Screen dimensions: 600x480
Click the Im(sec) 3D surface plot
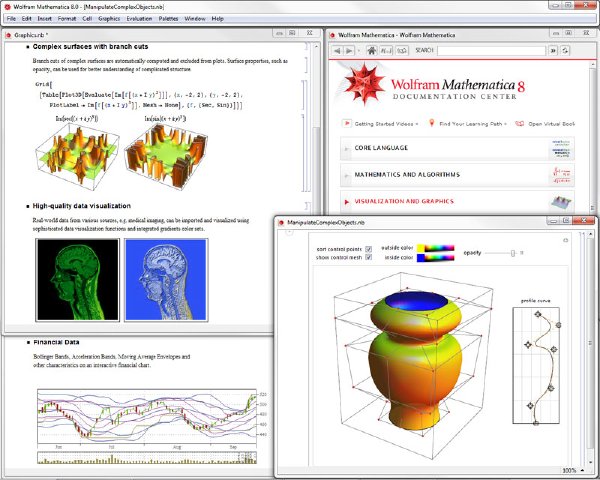77,157
